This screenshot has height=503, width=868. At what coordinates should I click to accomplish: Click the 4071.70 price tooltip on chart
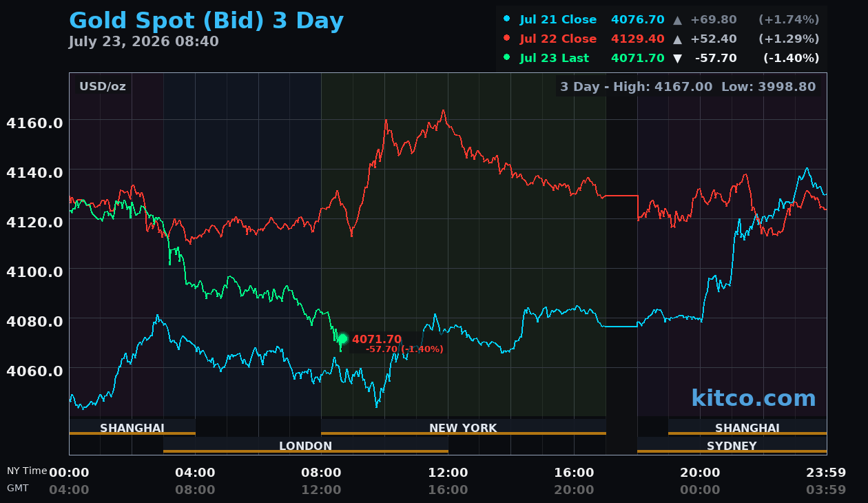[377, 339]
